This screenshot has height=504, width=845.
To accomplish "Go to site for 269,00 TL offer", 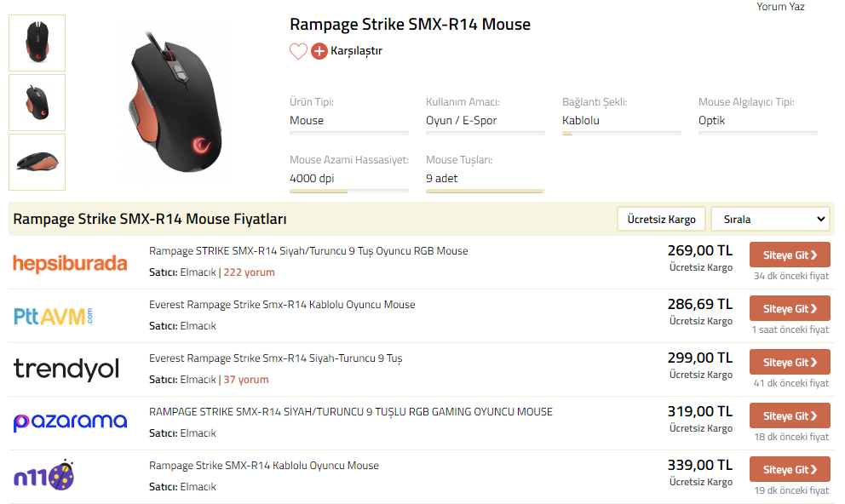I will [x=789, y=255].
